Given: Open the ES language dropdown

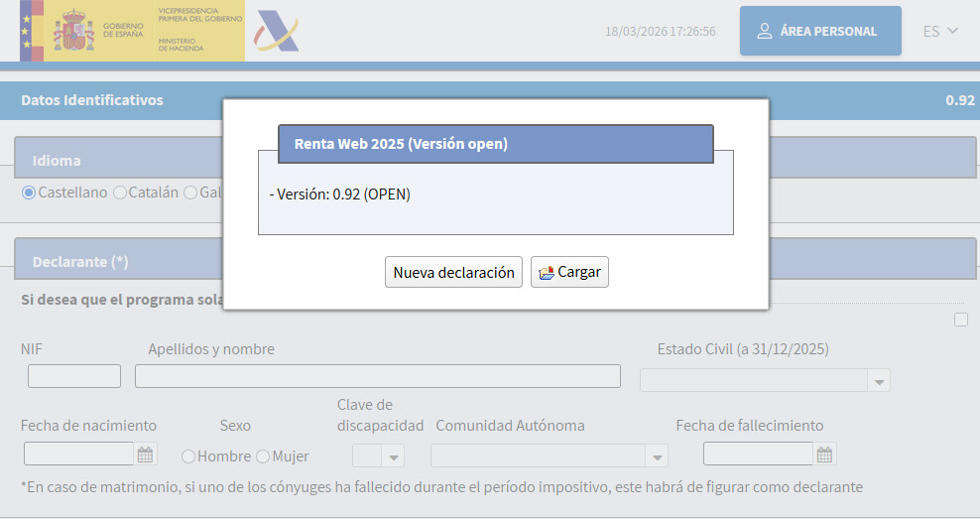Looking at the screenshot, I should tap(940, 32).
